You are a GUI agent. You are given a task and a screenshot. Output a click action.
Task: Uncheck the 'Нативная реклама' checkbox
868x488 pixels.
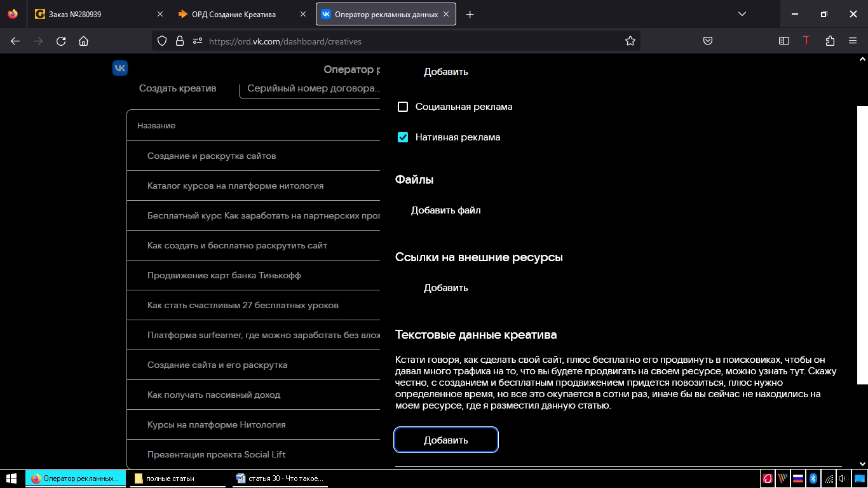tap(403, 137)
